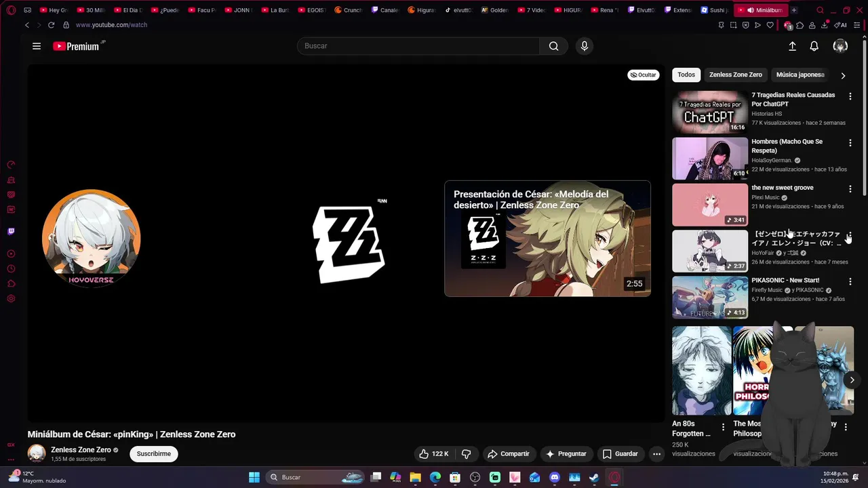
Task: Open Zenless Zone Zero channel name link
Action: pyautogui.click(x=81, y=450)
